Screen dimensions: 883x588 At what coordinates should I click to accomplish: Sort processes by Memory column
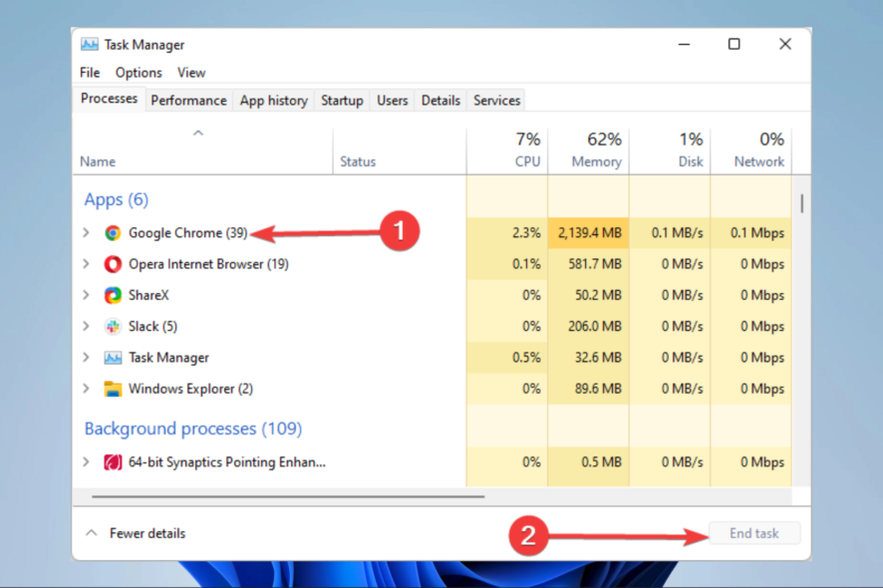588,152
